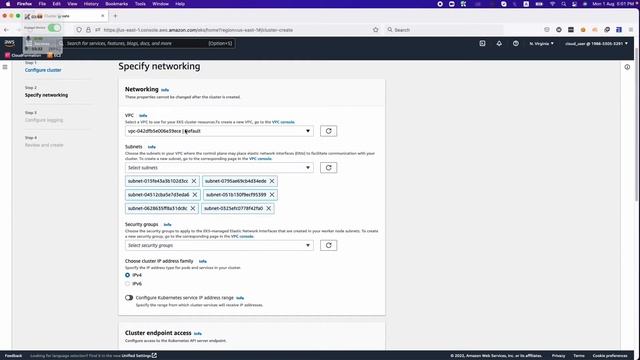Click the AWS logo home icon
640x360 pixels.
pos(9,43)
